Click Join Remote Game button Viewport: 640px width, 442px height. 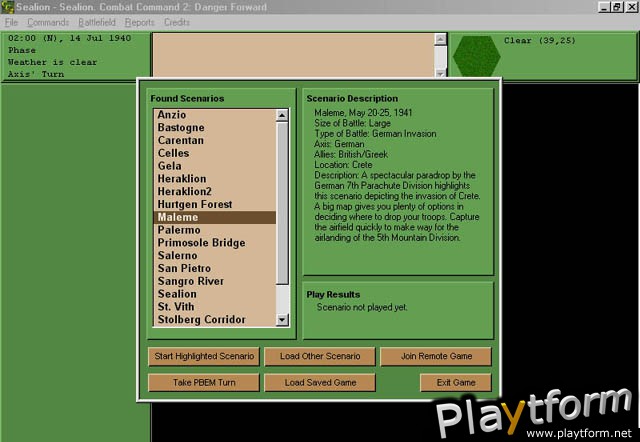pos(435,357)
